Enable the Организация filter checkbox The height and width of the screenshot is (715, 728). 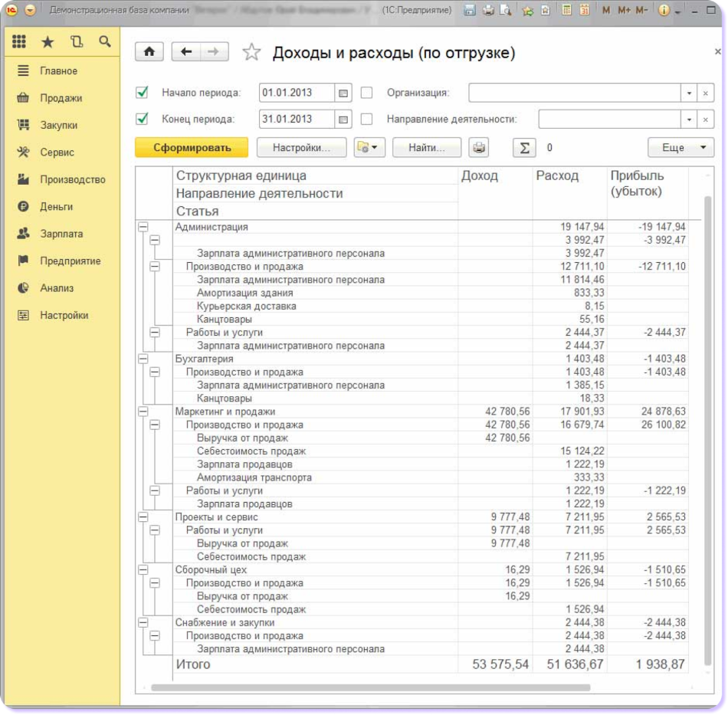pos(367,93)
